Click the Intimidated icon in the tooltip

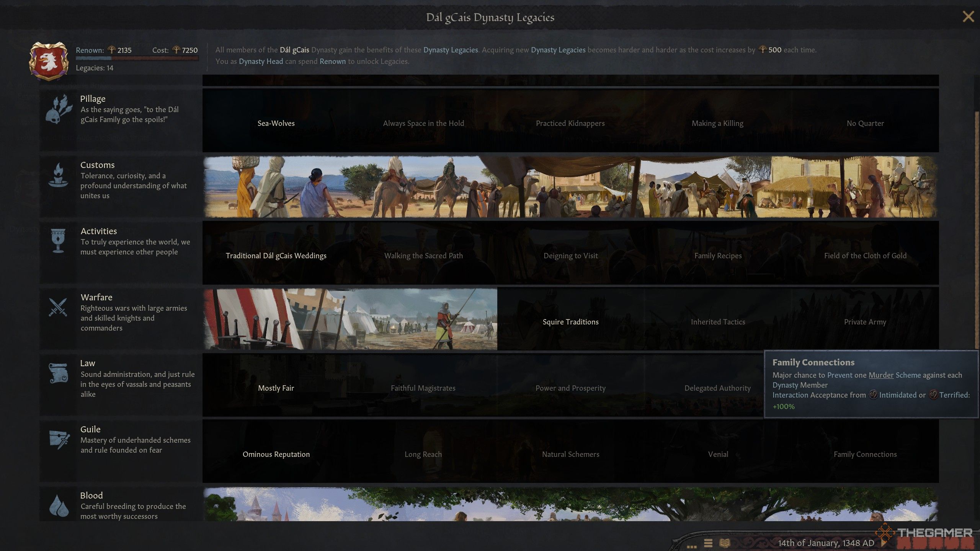(873, 395)
